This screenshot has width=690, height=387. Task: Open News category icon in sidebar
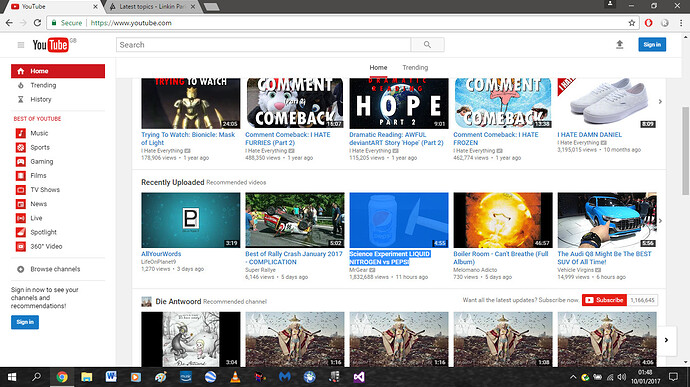tap(21, 204)
